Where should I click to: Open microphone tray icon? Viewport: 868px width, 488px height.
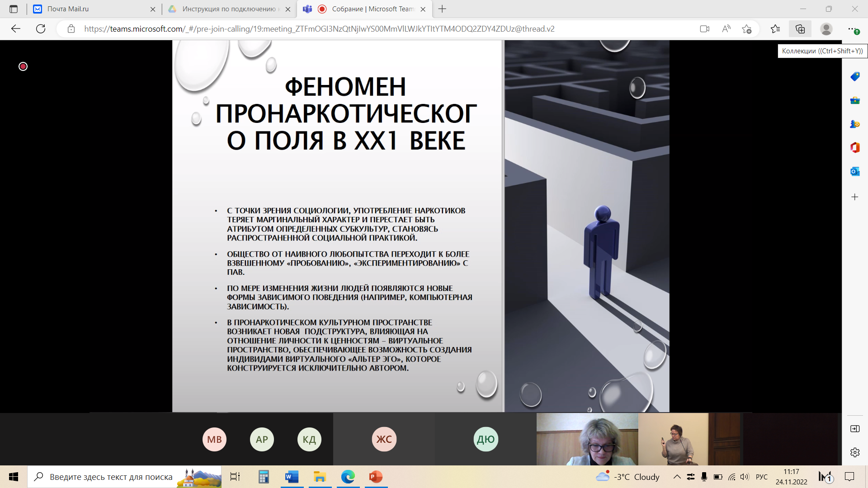tap(704, 477)
